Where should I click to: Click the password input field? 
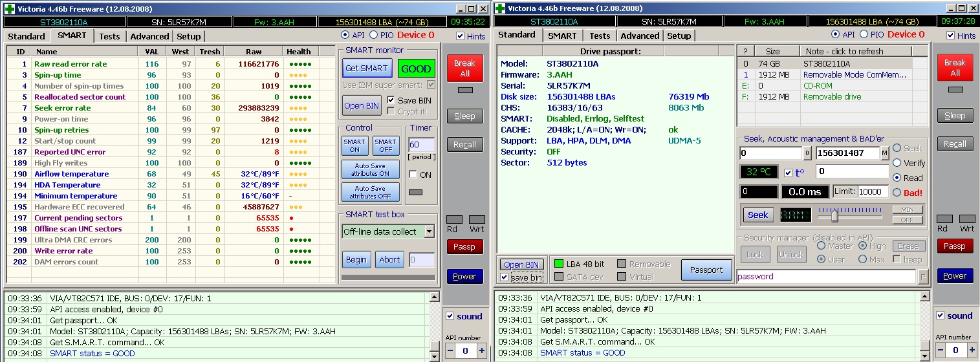(x=826, y=276)
